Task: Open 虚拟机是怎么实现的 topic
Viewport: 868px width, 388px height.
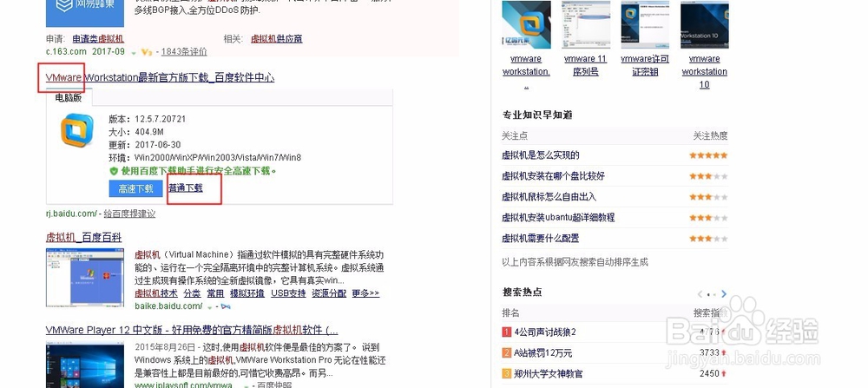Action: [x=540, y=155]
